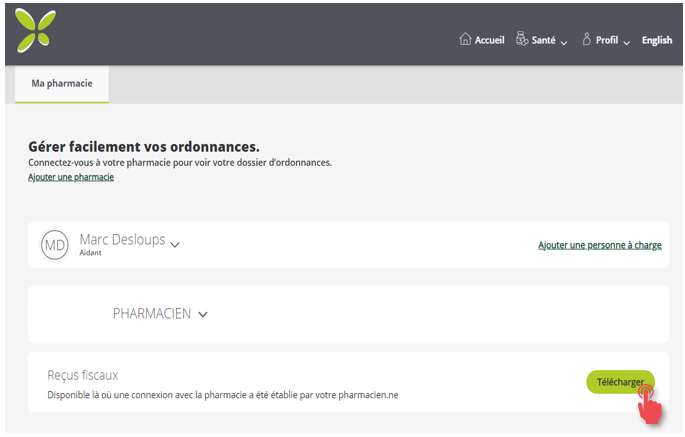Viewport: 685px width, 437px height.
Task: Click the Santé medical icon
Action: [x=522, y=40]
